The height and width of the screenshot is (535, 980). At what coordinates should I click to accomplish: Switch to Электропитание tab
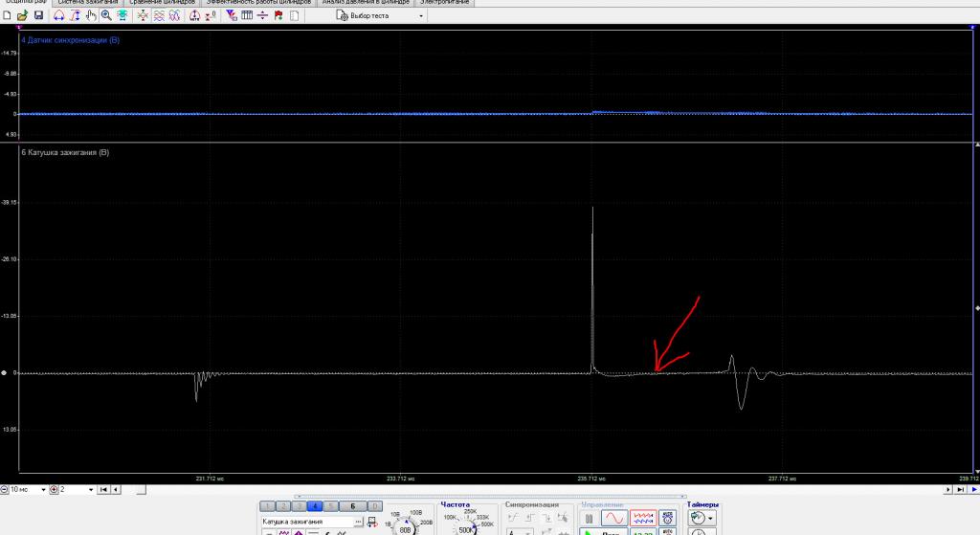444,3
